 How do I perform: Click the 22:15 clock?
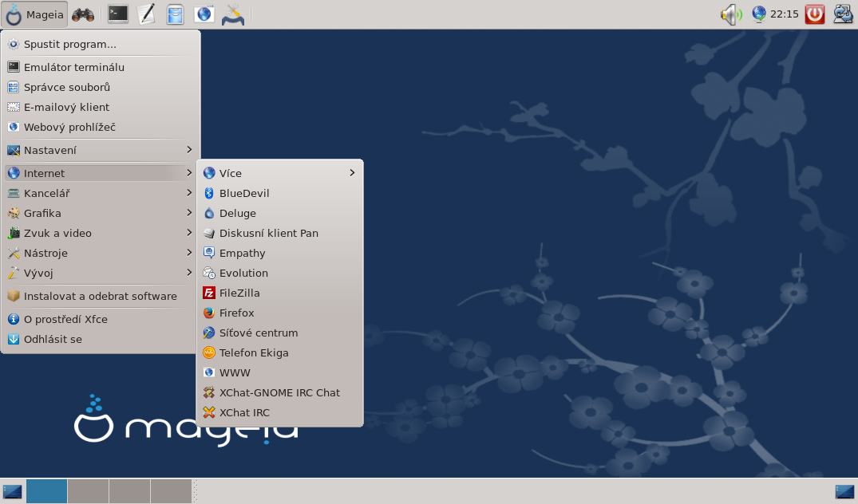(x=784, y=14)
